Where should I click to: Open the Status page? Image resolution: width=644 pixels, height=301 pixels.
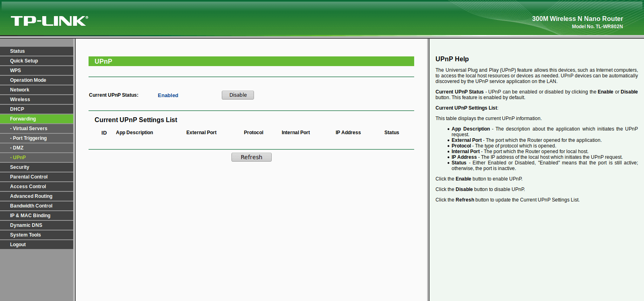[x=37, y=51]
